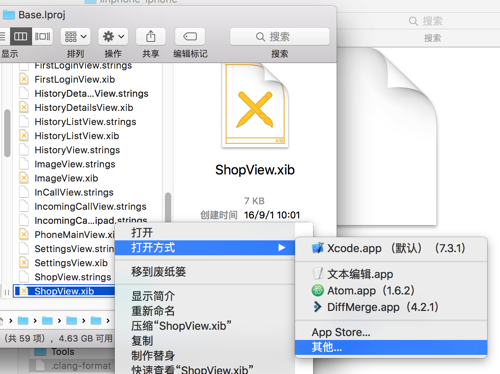Screen dimensions: 500x374
Task: Select HistoryListView.strings file
Action: tap(85, 122)
